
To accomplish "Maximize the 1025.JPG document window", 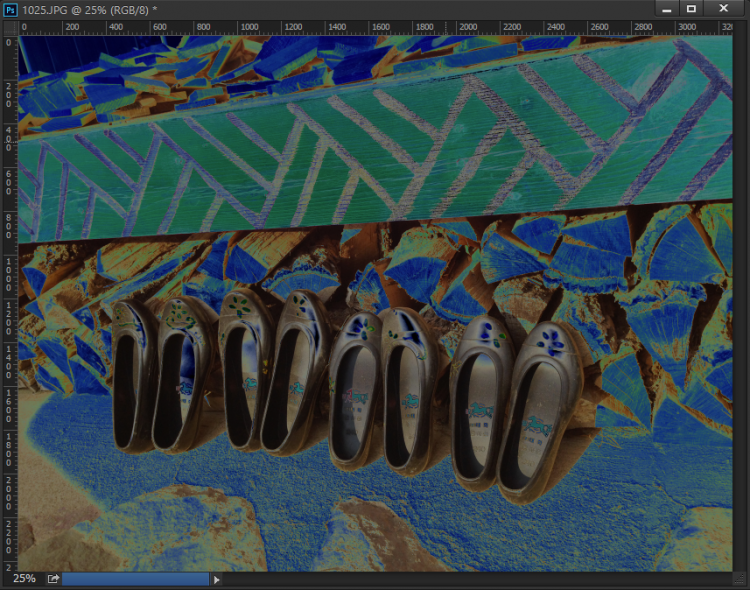I will [x=691, y=8].
